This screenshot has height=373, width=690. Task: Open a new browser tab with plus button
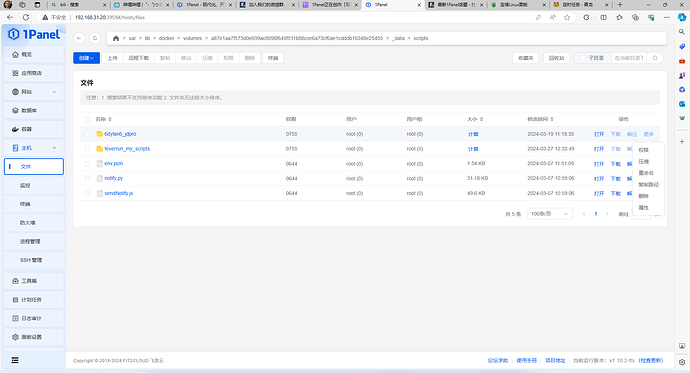pyautogui.click(x=620, y=5)
